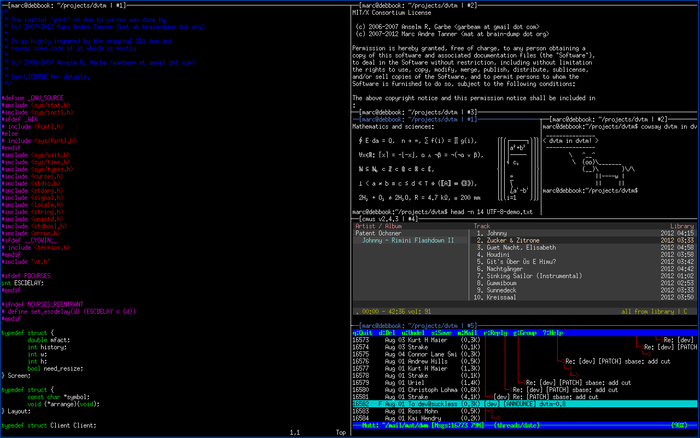Click the q:Quit command in mutt

pos(363,332)
